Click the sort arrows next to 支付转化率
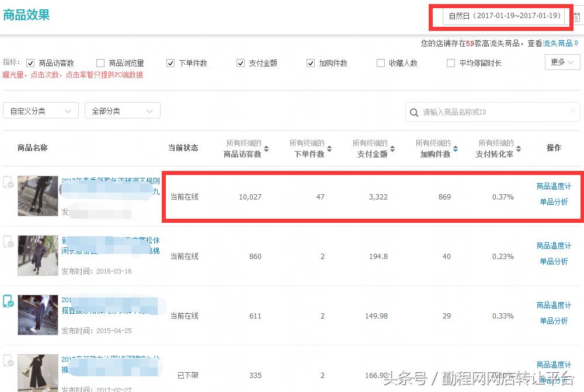Screen dimensions: 584x392 click(519, 149)
